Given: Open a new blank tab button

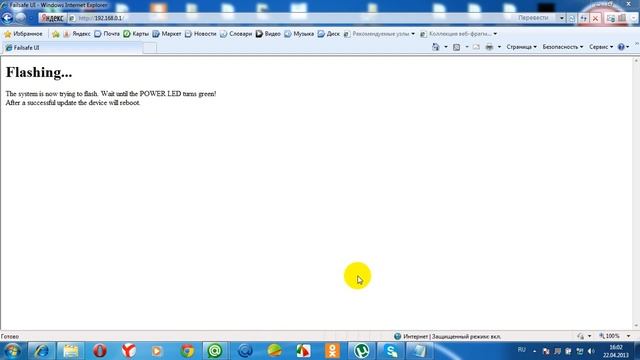Looking at the screenshot, I should [150, 48].
